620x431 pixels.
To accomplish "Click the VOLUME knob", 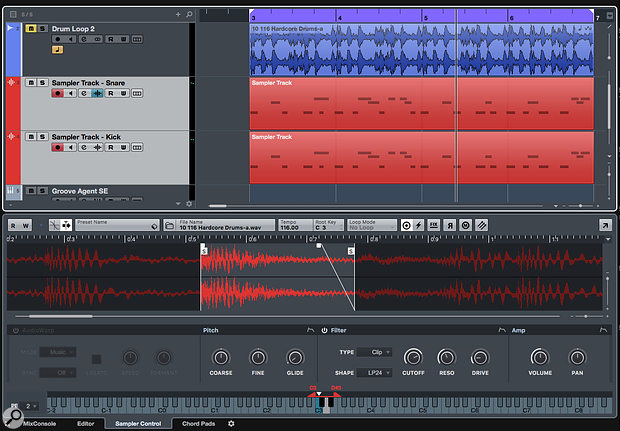I will (540, 357).
